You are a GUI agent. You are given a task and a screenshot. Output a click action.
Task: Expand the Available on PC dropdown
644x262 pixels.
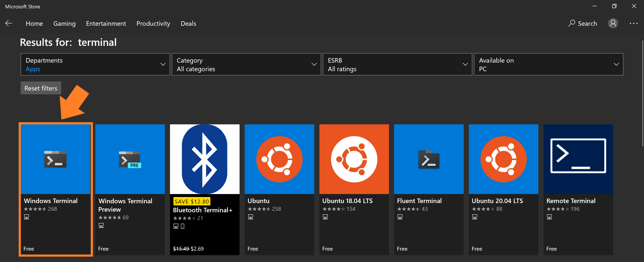(548, 64)
